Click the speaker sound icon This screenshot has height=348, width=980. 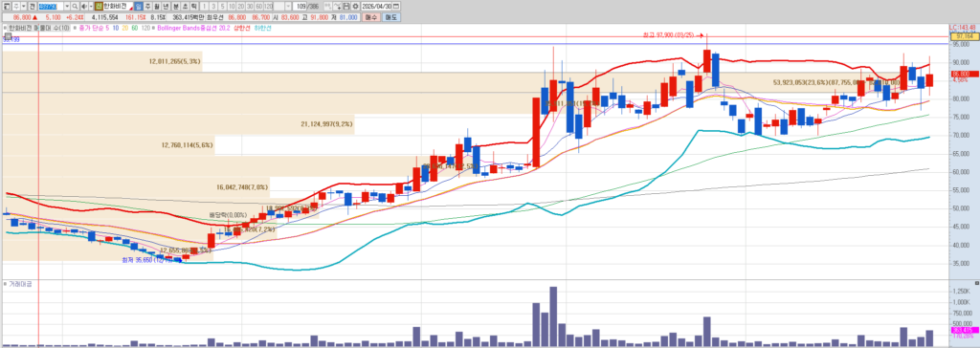click(84, 6)
